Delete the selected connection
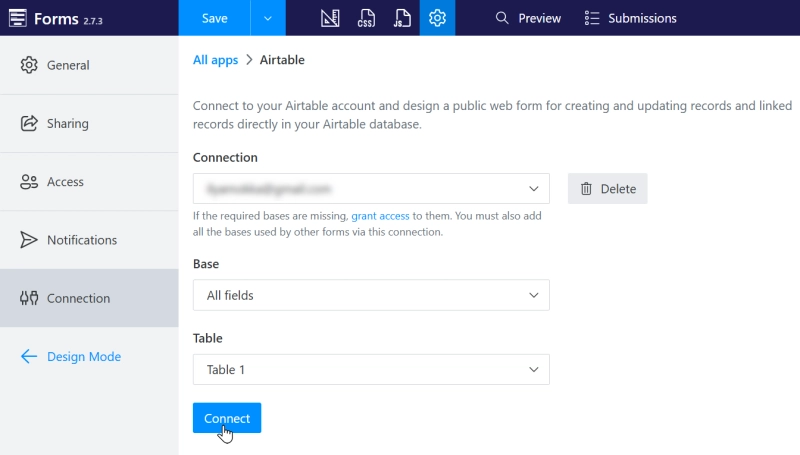The width and height of the screenshot is (800, 455). (608, 189)
